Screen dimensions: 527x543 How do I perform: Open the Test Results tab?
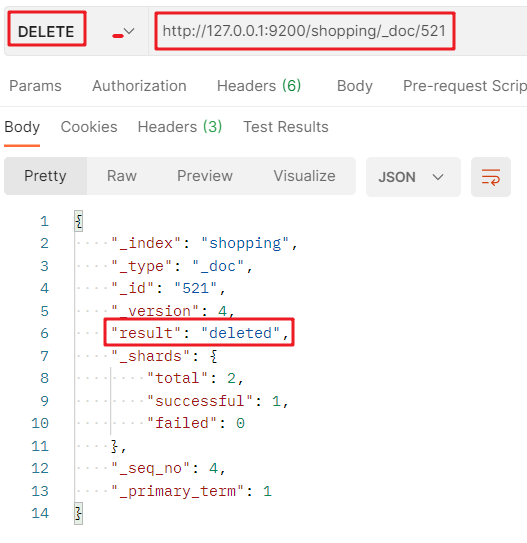(x=286, y=127)
